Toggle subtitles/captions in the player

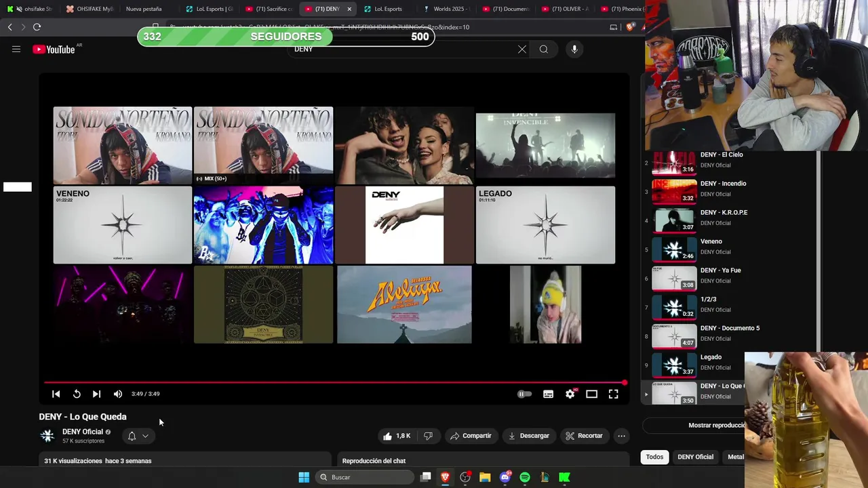[x=548, y=394]
